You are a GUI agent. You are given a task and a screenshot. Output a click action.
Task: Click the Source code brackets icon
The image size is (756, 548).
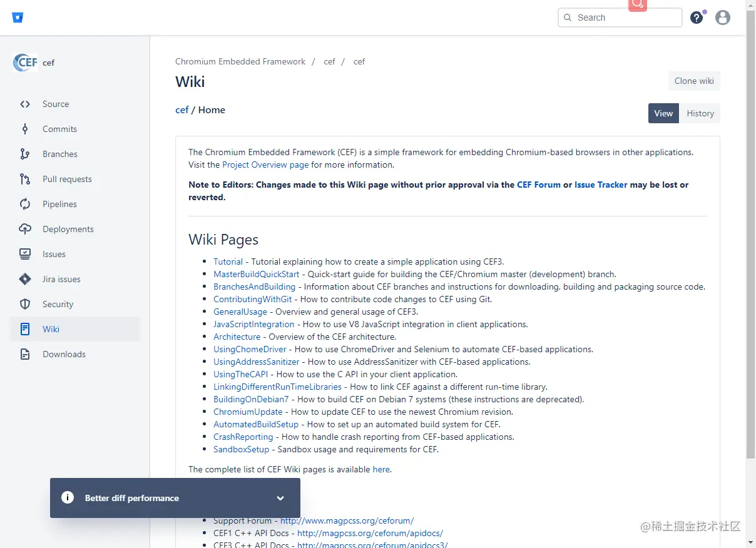point(25,104)
